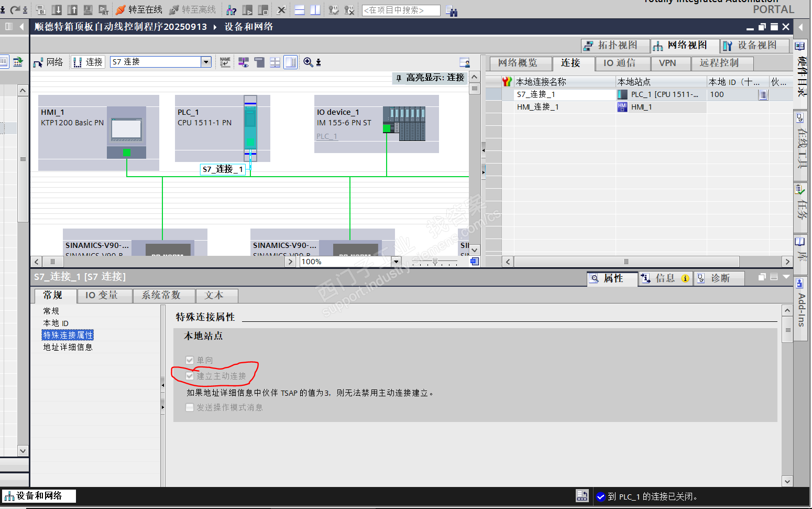Open the 设备和网络 taskbar editor button
This screenshot has width=812, height=509.
click(x=39, y=496)
